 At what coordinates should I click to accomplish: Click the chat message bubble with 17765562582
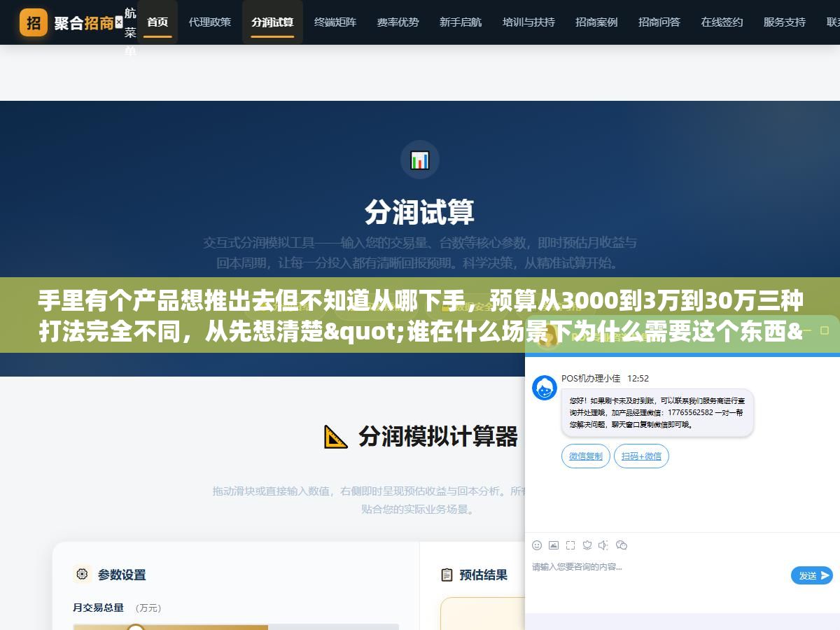[657, 412]
